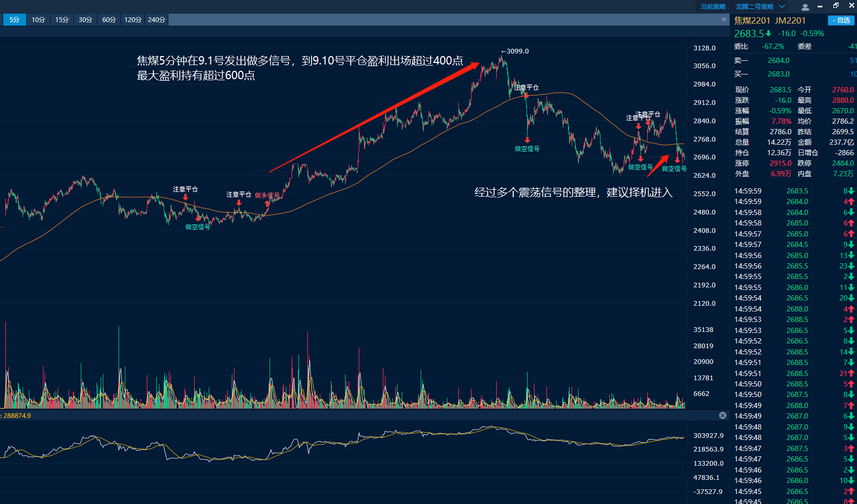Switch chart to the 5分 timeframe
Image resolution: width=857 pixels, height=504 pixels.
14,20
